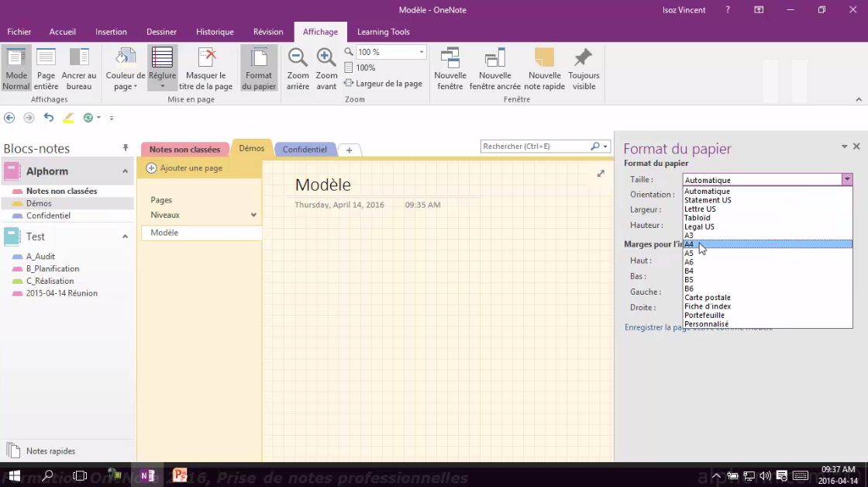Click the Modèle page title
The height and width of the screenshot is (487, 868).
pos(322,185)
